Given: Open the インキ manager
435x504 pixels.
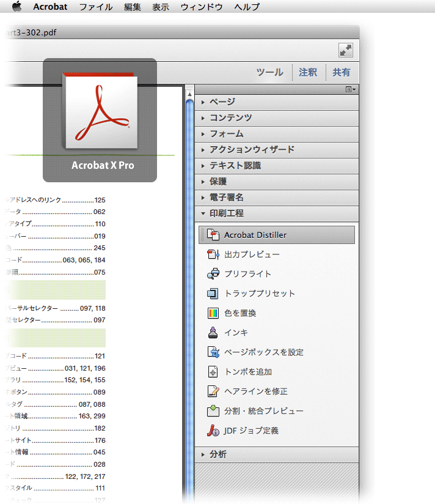Looking at the screenshot, I should 228,333.
